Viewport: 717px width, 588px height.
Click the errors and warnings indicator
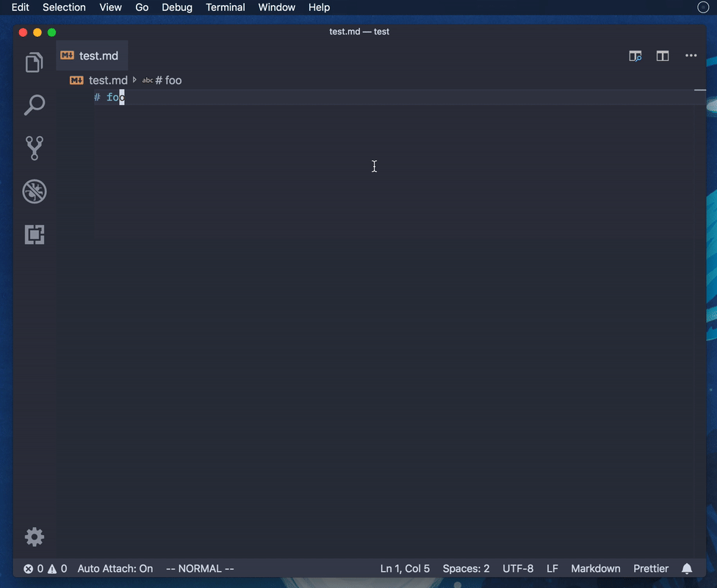click(x=46, y=568)
